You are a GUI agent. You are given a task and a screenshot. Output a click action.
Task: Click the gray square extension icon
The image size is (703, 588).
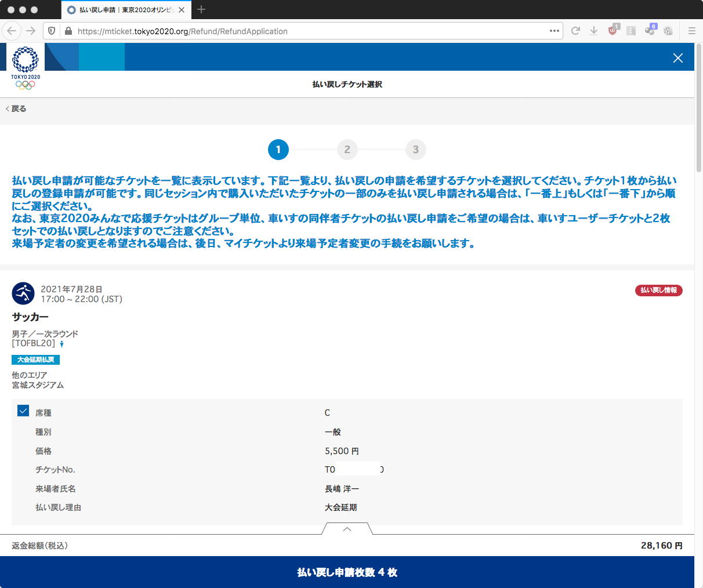[x=631, y=31]
